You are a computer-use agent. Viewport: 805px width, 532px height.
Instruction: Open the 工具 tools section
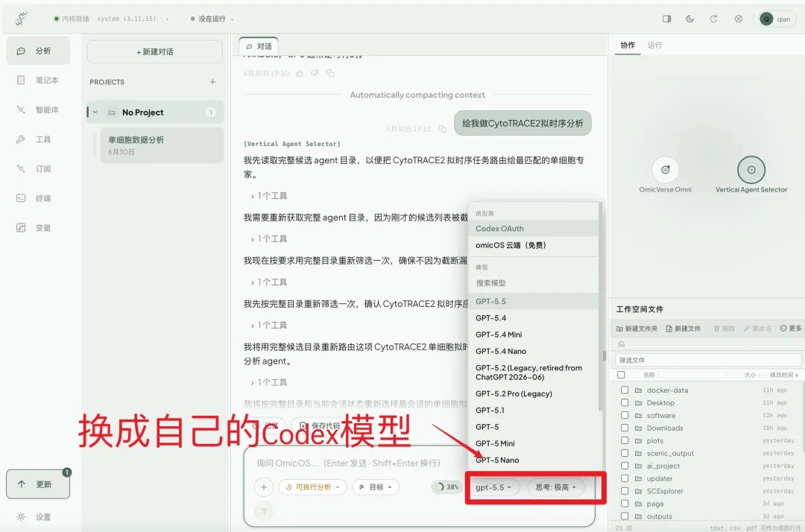38,139
